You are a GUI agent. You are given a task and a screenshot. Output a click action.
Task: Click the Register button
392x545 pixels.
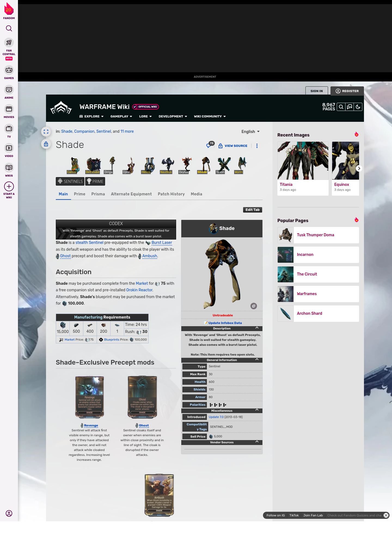click(x=347, y=91)
